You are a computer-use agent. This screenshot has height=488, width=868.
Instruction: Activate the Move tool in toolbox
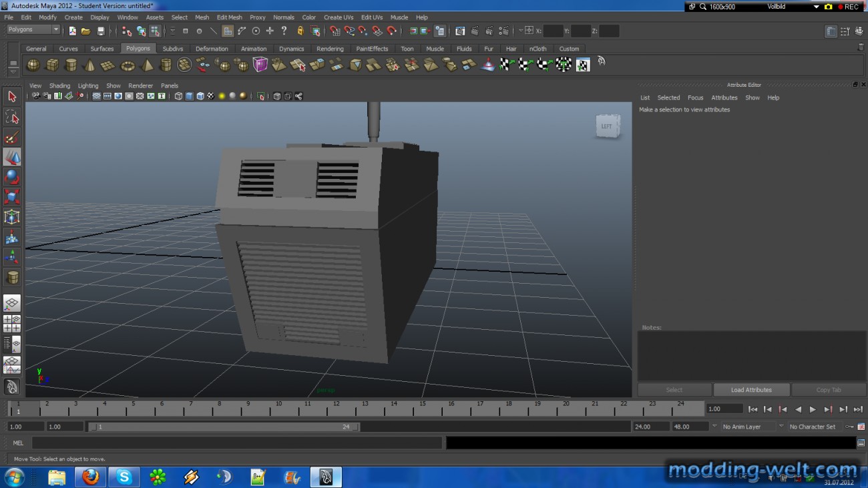click(x=12, y=157)
